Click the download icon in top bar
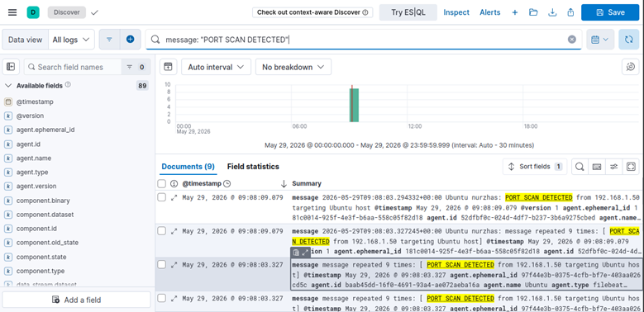Screen dimensions: 644x312 click(x=552, y=12)
